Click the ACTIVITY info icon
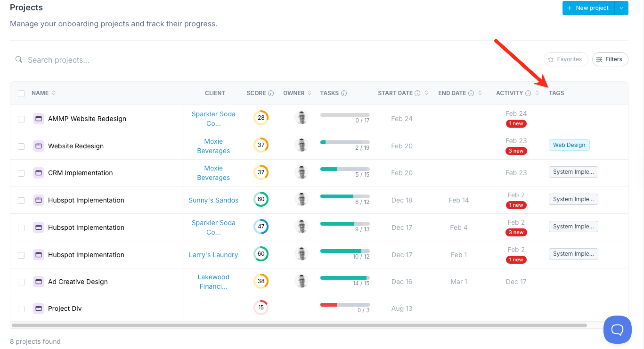Viewport: 644px width, 349px height. tap(528, 93)
